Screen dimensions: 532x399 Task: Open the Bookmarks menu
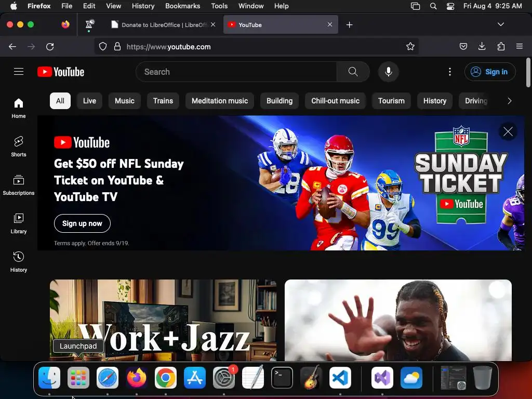click(182, 6)
